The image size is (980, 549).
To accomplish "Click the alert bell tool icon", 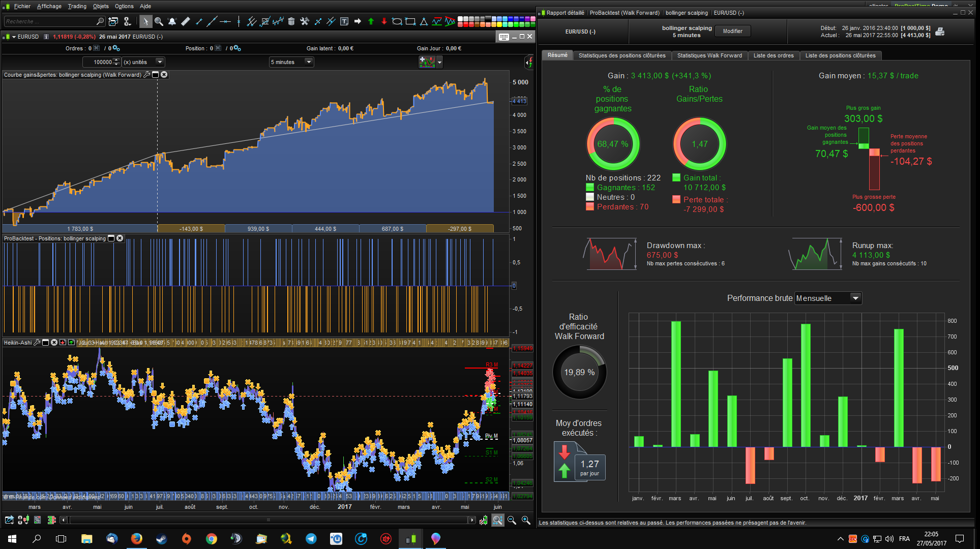I will tap(172, 21).
